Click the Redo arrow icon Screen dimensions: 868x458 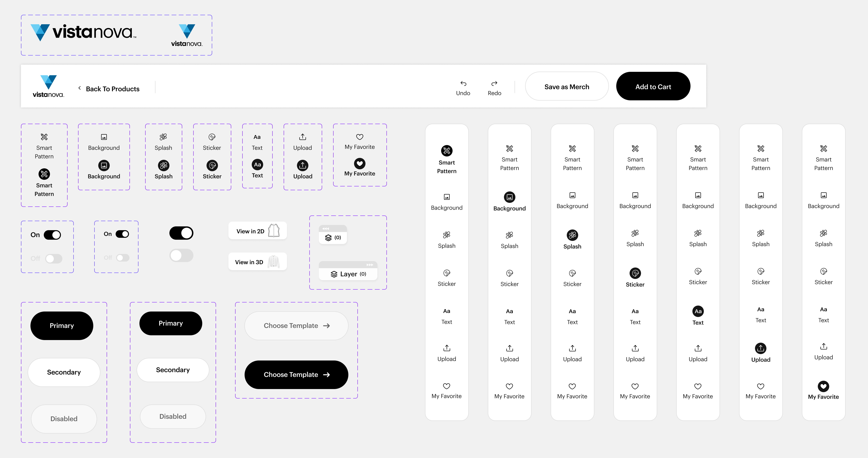click(494, 83)
